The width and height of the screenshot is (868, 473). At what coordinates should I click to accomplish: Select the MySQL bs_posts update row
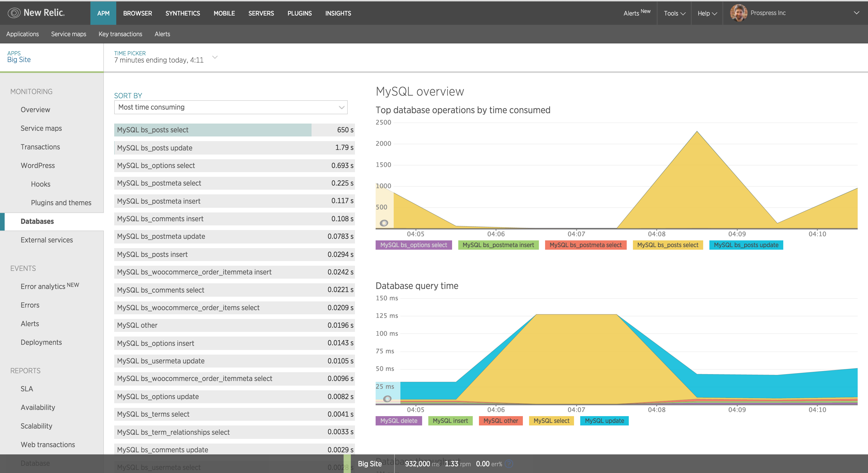coord(234,148)
